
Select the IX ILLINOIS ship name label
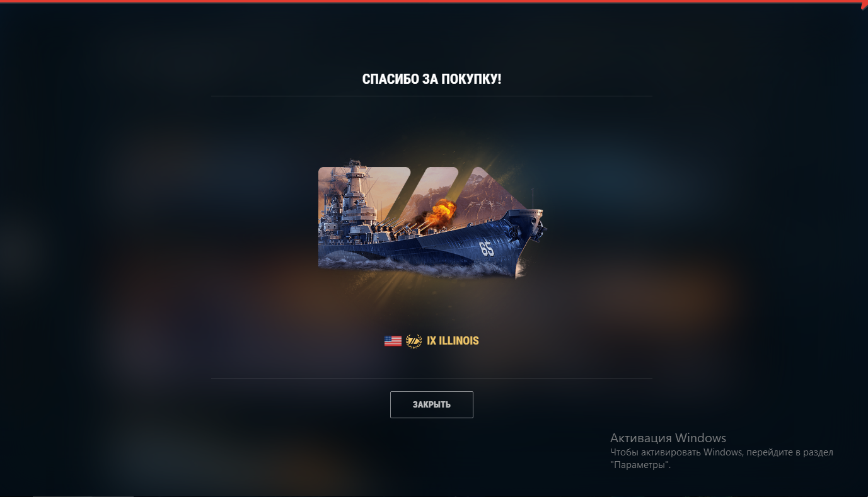pyautogui.click(x=453, y=341)
